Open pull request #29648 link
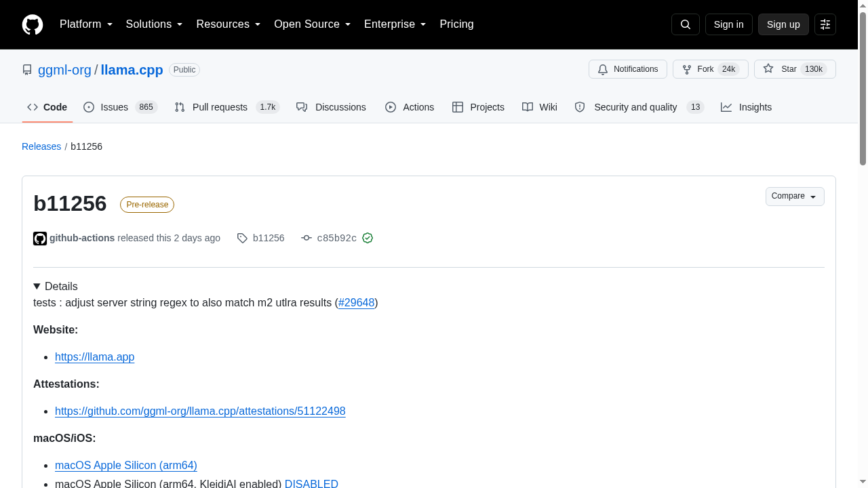The height and width of the screenshot is (488, 868). pyautogui.click(x=356, y=302)
